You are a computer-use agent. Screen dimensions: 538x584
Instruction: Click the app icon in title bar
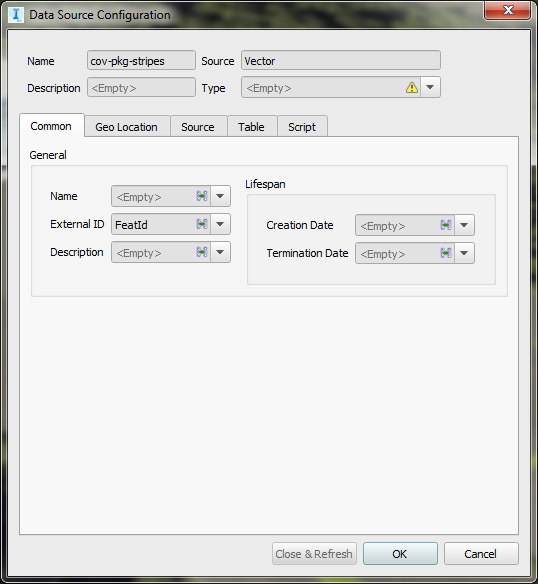(x=16, y=15)
